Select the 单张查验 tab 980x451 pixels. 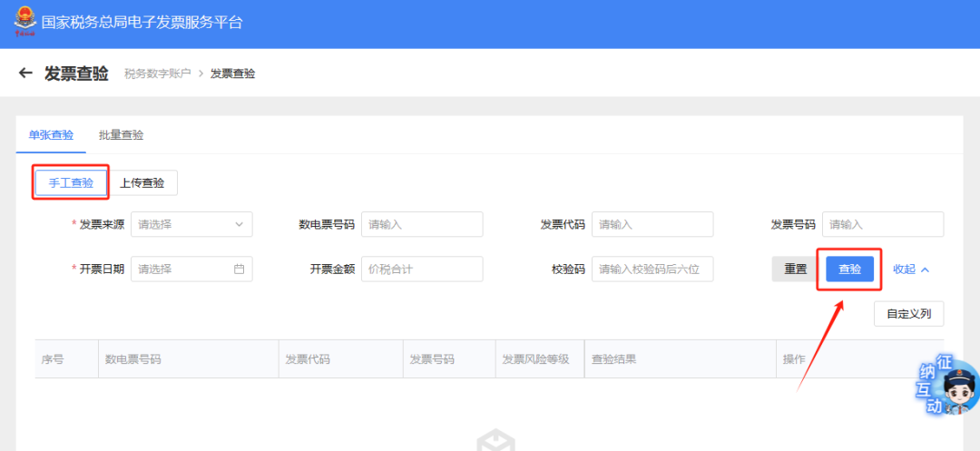point(51,135)
